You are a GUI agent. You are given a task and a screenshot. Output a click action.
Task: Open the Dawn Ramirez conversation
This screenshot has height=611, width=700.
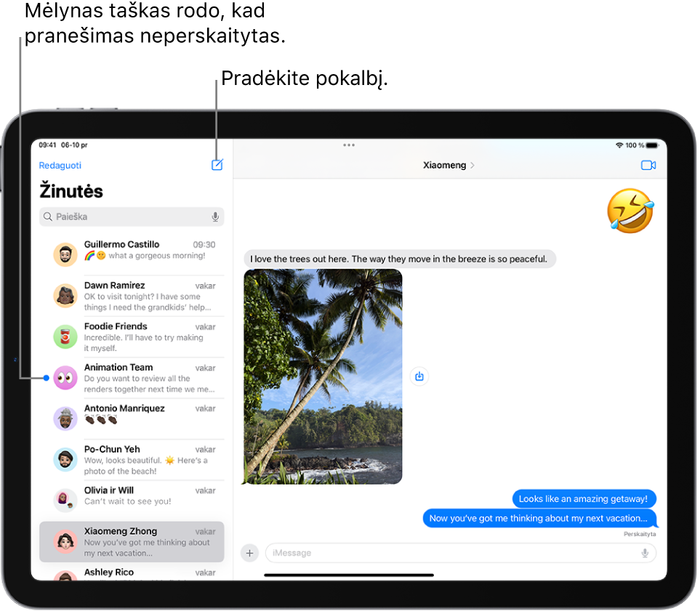pos(132,296)
